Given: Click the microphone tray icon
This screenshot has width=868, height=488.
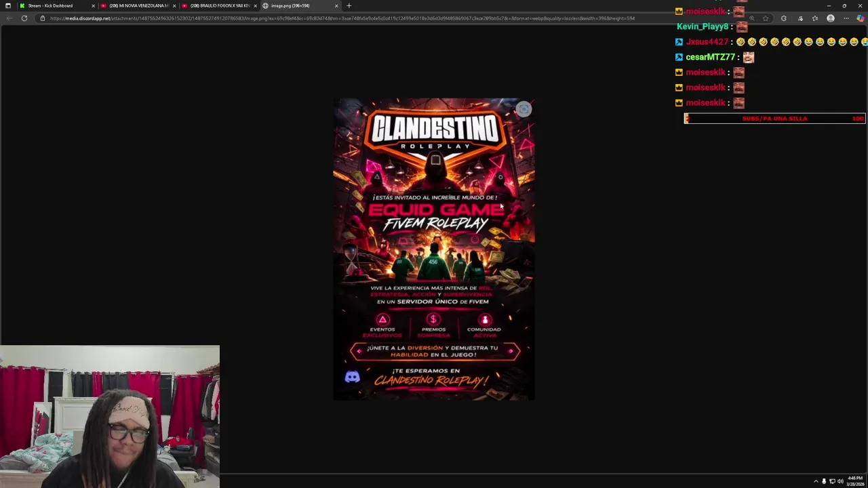Looking at the screenshot, I should click(x=824, y=481).
